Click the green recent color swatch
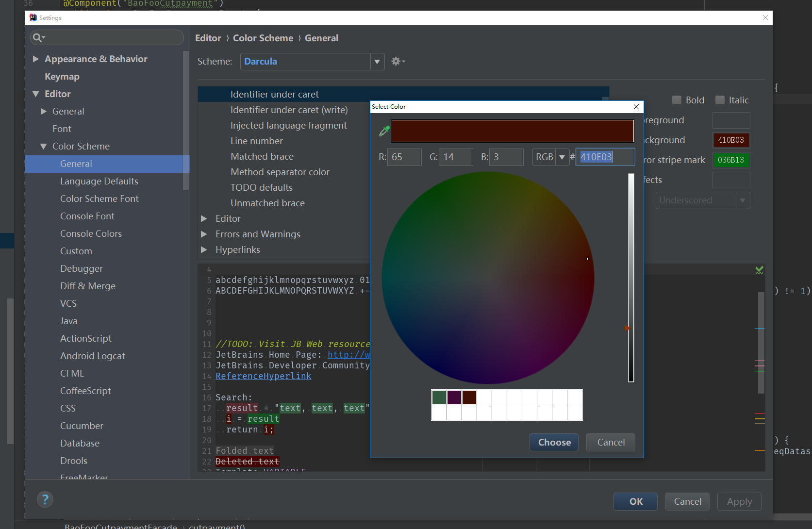 coord(439,397)
